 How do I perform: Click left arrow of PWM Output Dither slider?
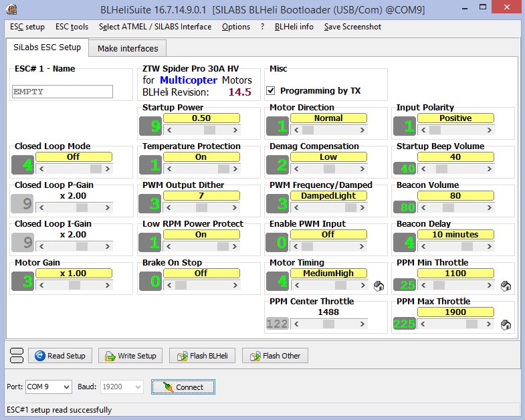pyautogui.click(x=169, y=207)
